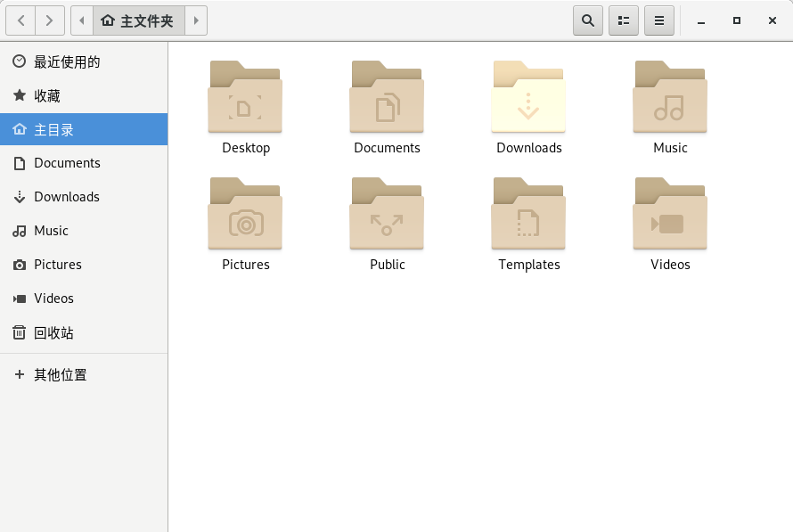
Task: Open 回收站 trash in the sidebar
Action: point(53,332)
